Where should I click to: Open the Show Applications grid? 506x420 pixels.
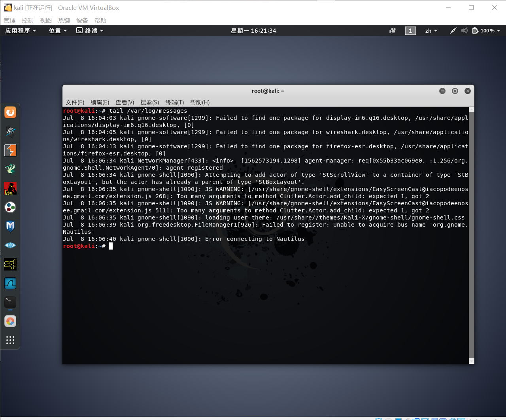pos(10,340)
